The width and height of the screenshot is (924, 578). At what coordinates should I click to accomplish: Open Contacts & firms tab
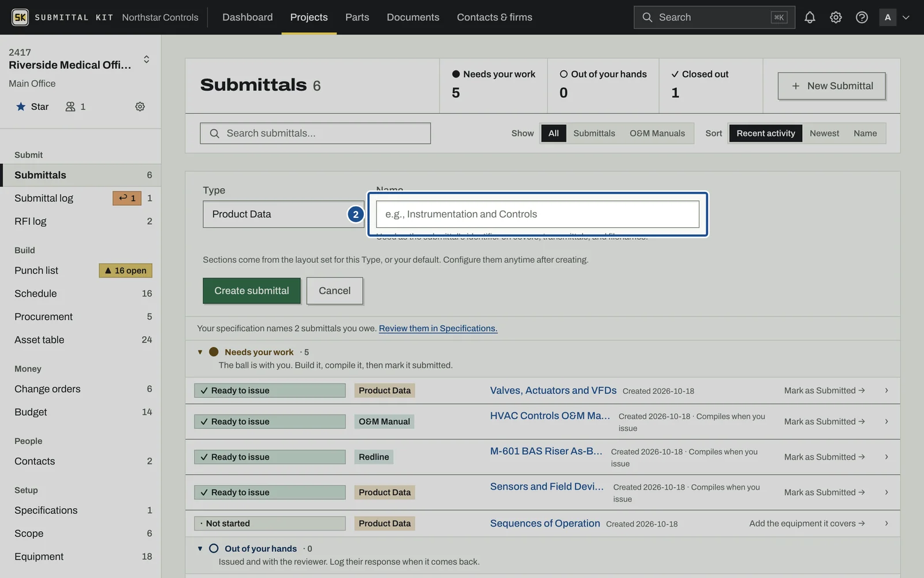pyautogui.click(x=494, y=17)
